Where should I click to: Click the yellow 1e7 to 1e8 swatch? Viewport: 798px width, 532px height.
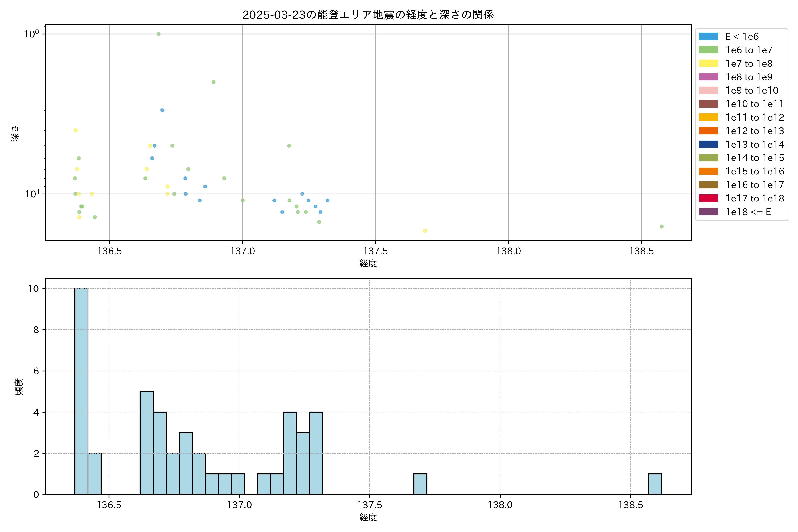point(708,63)
